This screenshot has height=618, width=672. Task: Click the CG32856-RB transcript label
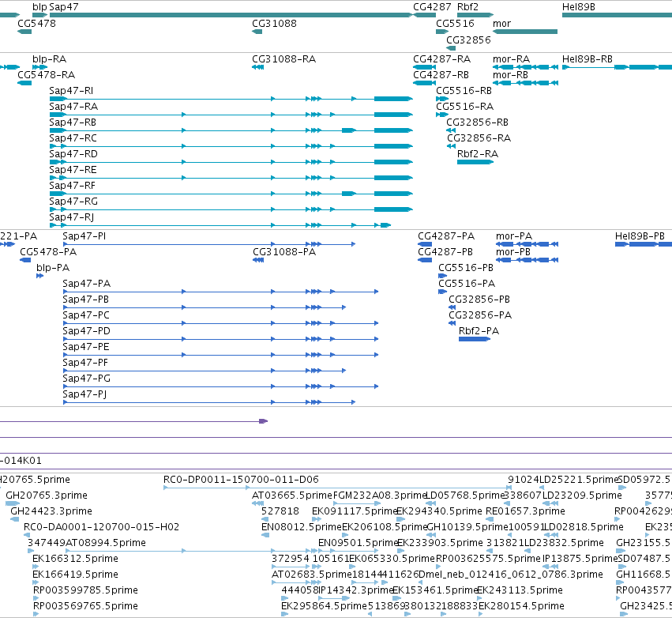(x=478, y=122)
